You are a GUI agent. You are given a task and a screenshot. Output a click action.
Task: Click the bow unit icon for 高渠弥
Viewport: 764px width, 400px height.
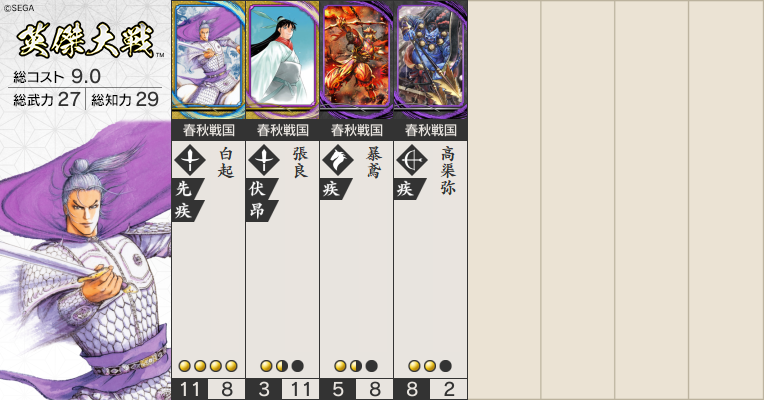point(412,160)
